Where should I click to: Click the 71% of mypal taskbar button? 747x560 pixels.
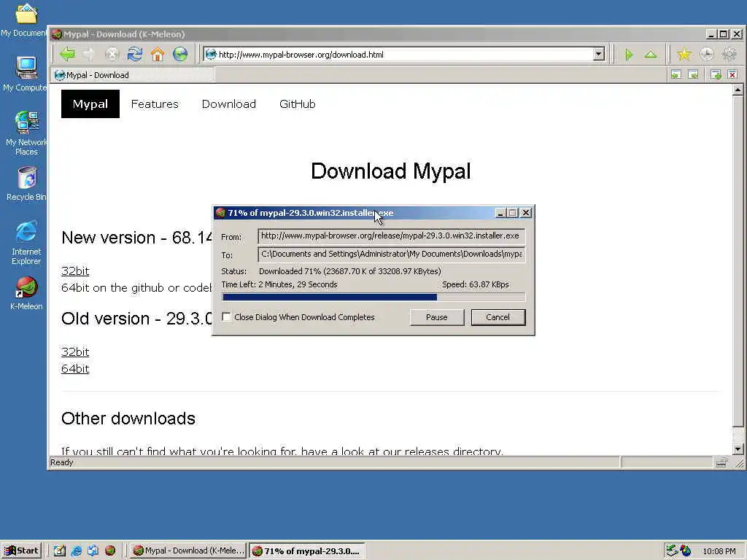click(x=307, y=551)
